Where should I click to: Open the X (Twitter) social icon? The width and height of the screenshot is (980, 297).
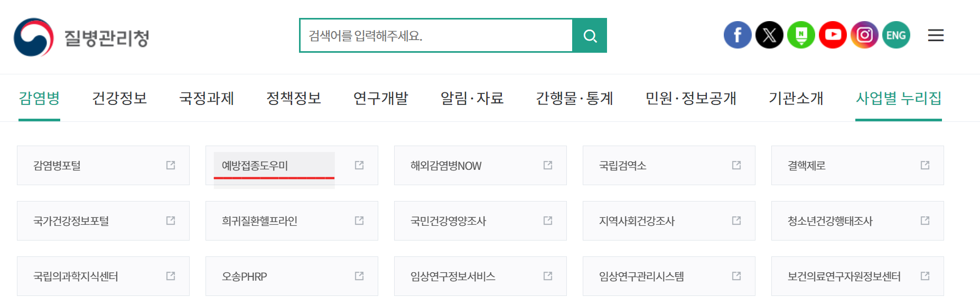769,35
